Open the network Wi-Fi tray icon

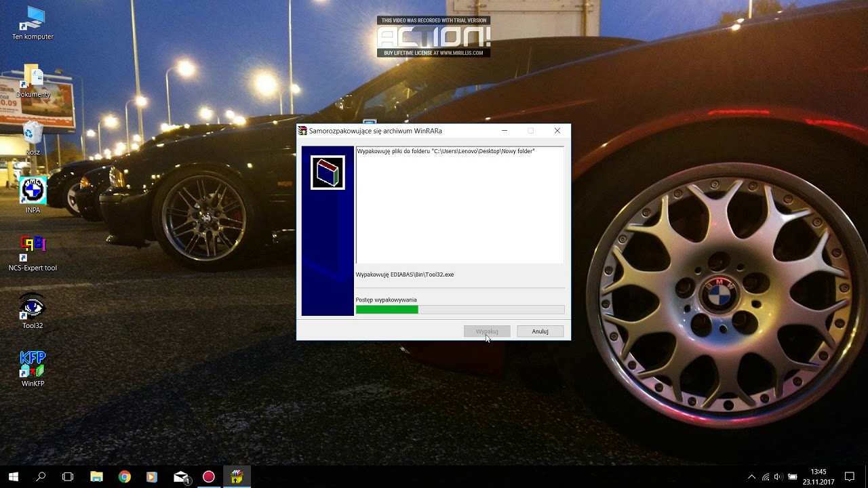coord(765,477)
